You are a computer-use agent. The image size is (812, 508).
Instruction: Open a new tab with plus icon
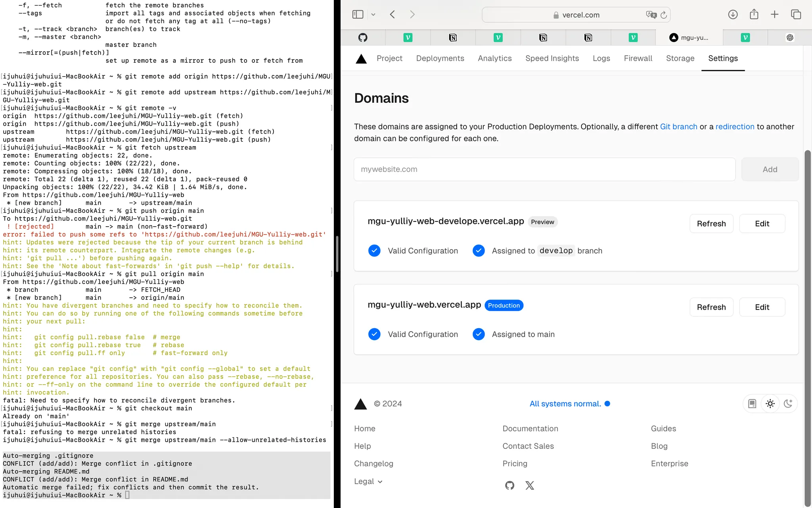coord(774,15)
